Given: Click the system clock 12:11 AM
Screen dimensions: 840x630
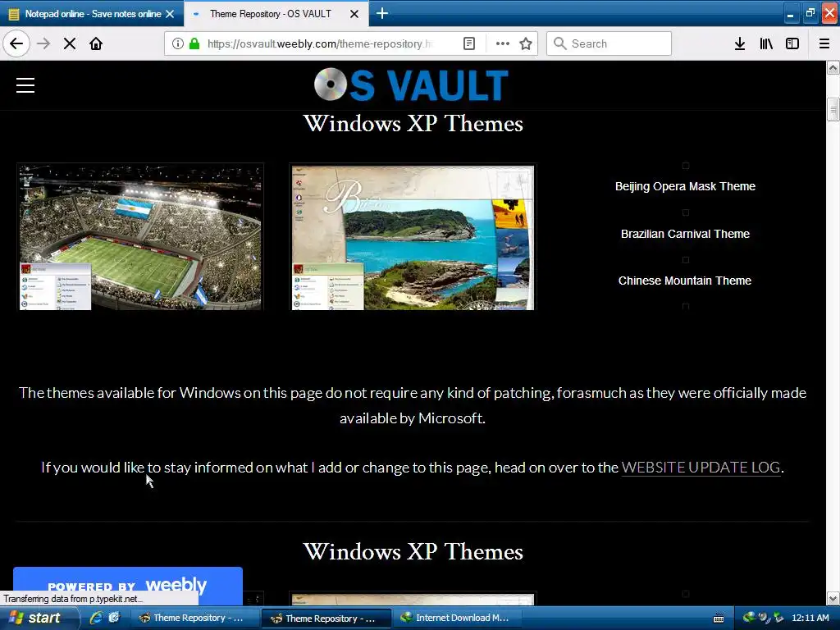Looking at the screenshot, I should (810, 619).
